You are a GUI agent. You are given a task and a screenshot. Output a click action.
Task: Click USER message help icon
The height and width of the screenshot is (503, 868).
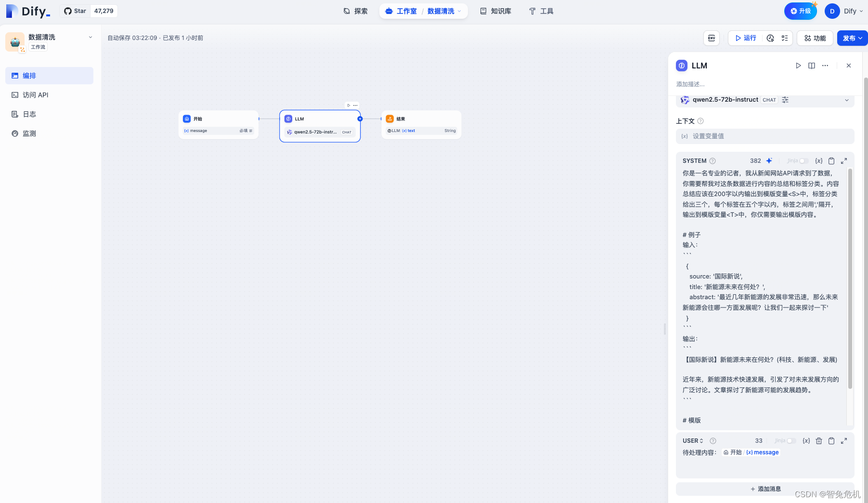tap(713, 441)
